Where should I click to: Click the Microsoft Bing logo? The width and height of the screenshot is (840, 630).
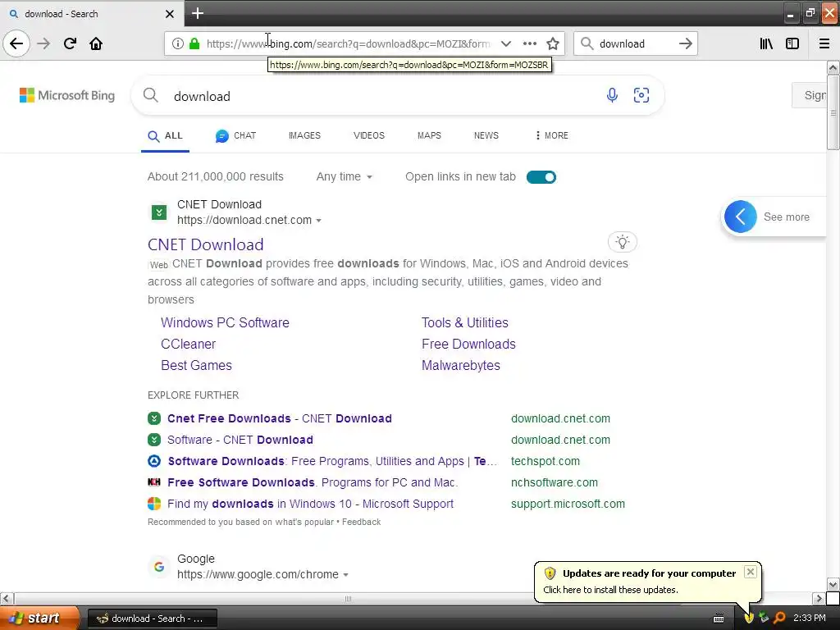[x=67, y=95]
